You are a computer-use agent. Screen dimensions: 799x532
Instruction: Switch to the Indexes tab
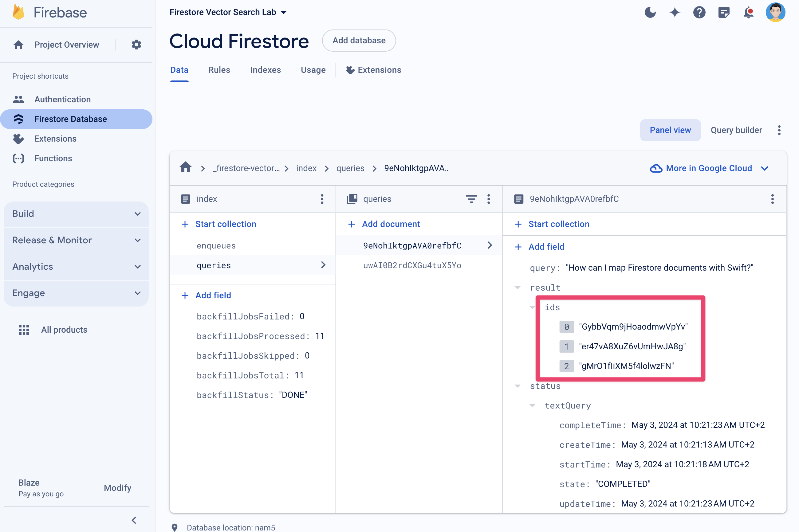pos(266,70)
